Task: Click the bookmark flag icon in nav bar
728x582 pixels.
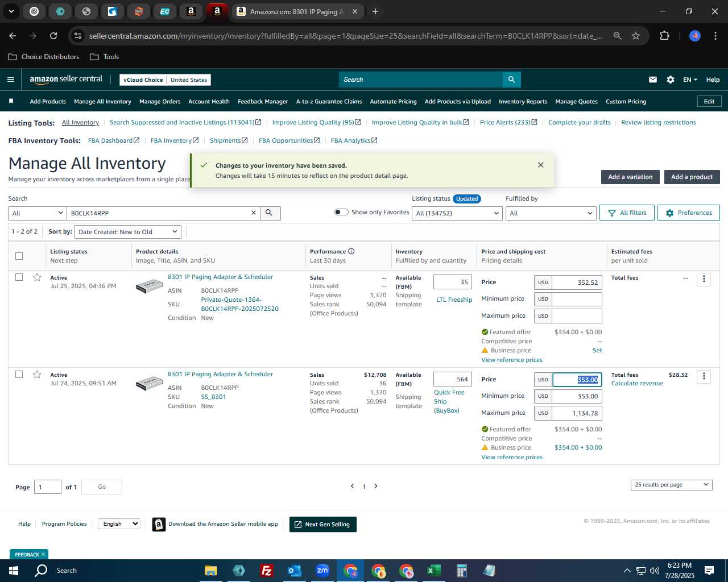Action: (11, 101)
